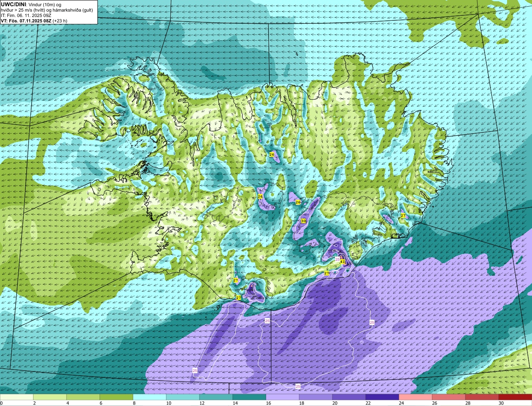Viewport: 532px width, 406px height.
Task: Click the legend scale tick label 20
Action: coord(335,403)
